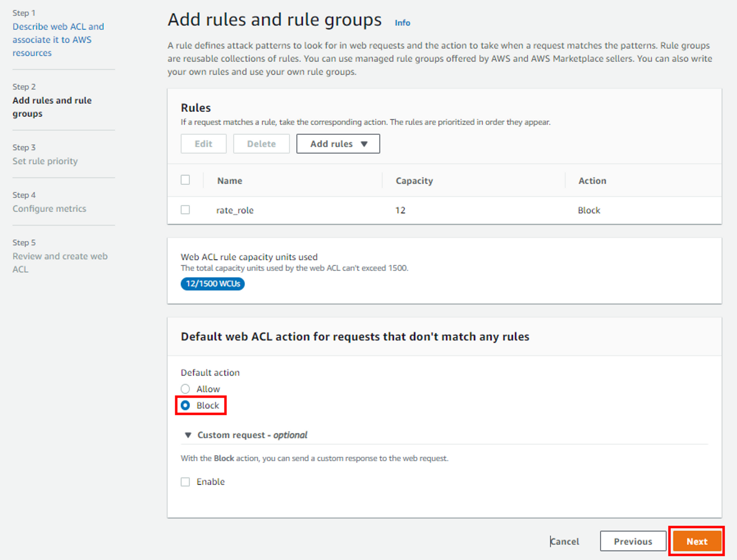
Task: Choose Block as default action
Action: 185,405
